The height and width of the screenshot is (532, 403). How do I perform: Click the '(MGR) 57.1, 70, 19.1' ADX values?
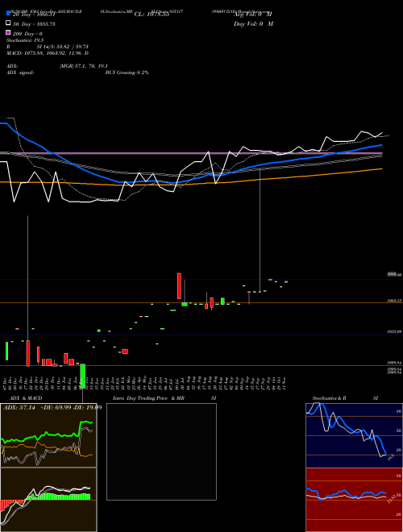pyautogui.click(x=84, y=66)
